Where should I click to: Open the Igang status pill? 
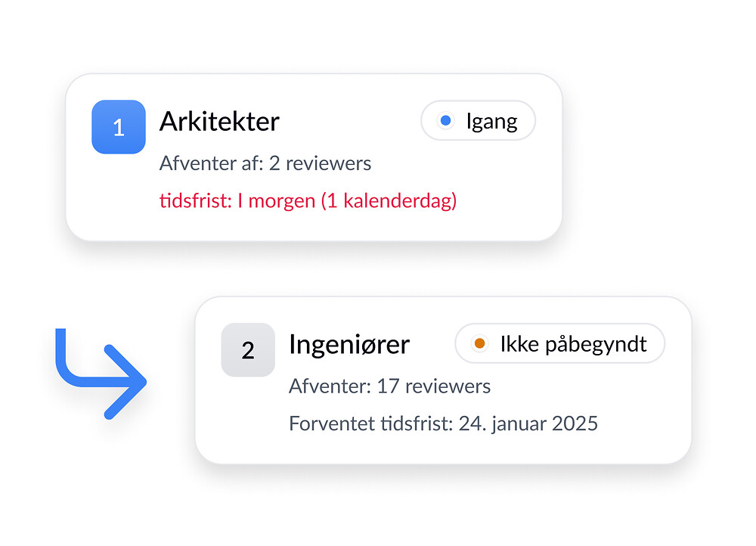click(479, 120)
